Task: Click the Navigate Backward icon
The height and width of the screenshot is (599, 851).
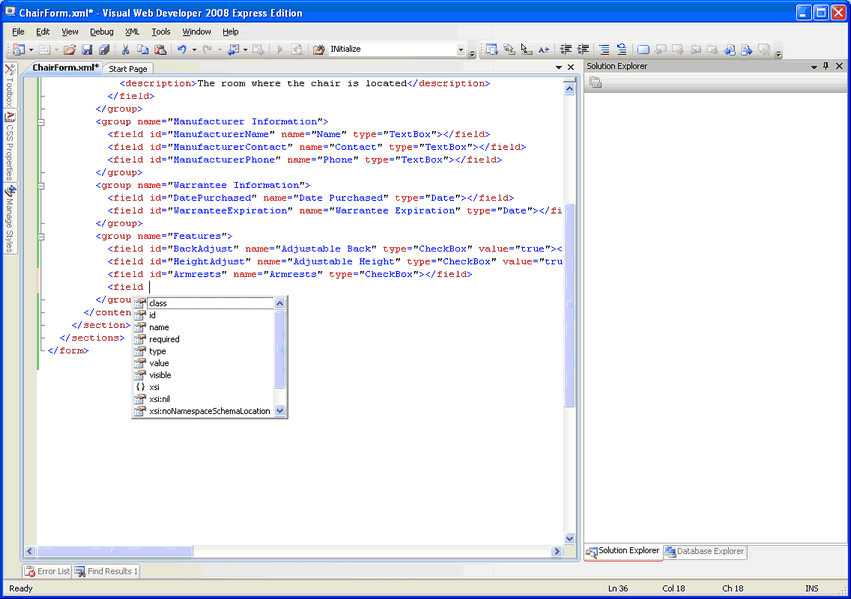Action: [x=234, y=49]
